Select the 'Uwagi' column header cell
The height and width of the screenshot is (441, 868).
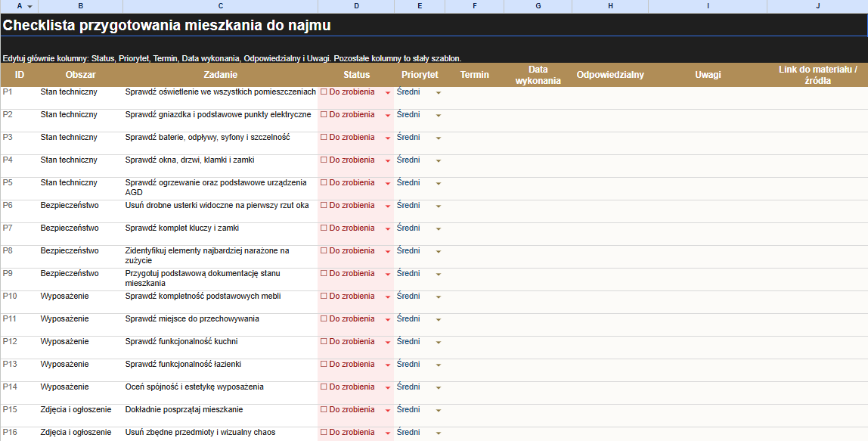point(707,74)
